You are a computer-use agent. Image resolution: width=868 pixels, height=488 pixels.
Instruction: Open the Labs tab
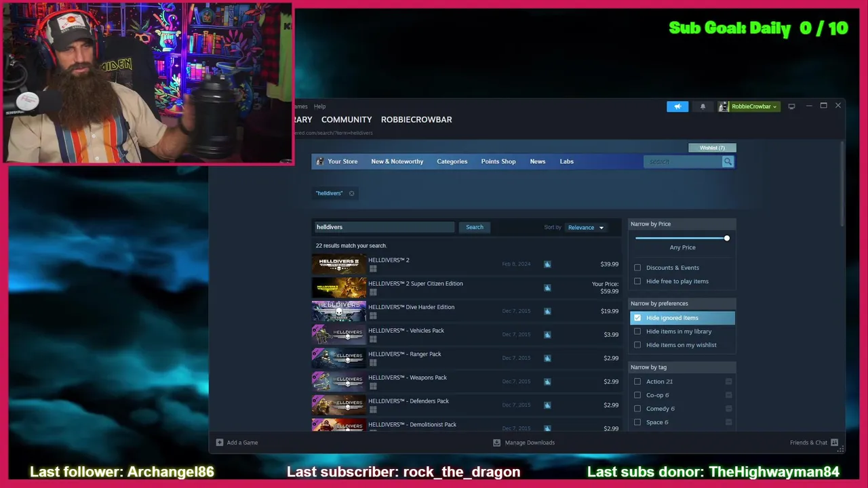[x=567, y=161]
